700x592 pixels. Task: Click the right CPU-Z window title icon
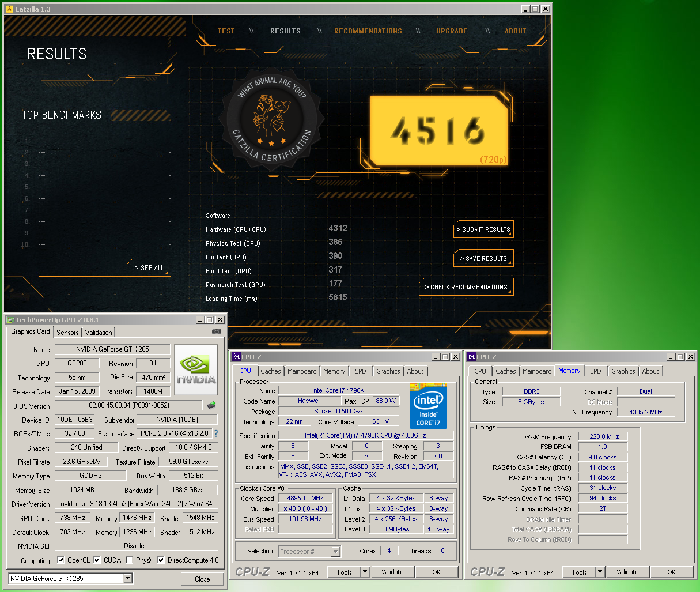pyautogui.click(x=471, y=357)
